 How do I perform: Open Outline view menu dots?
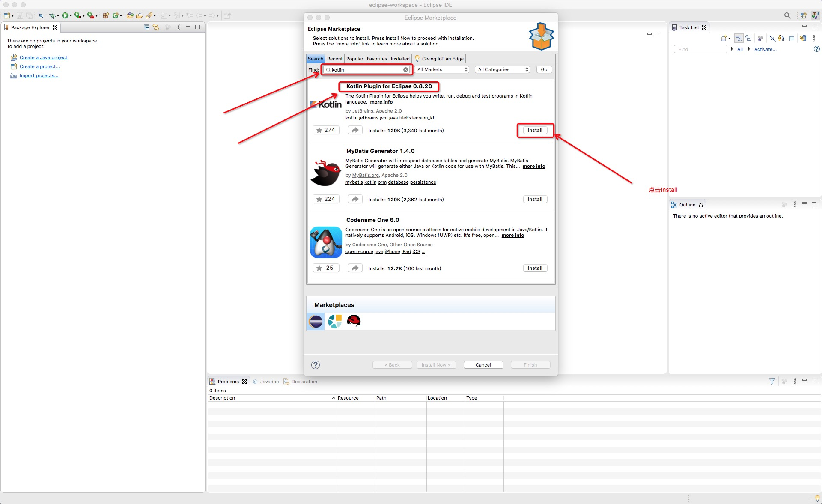795,205
